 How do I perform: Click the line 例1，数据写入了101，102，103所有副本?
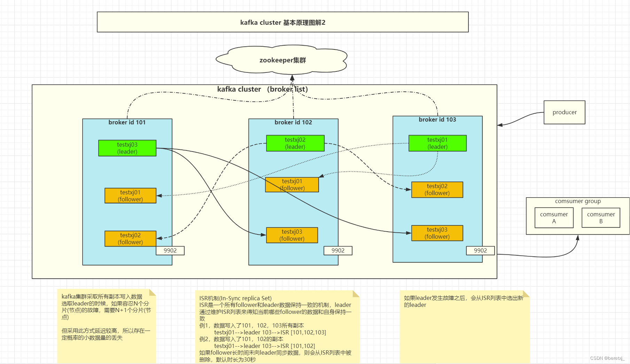(x=251, y=325)
